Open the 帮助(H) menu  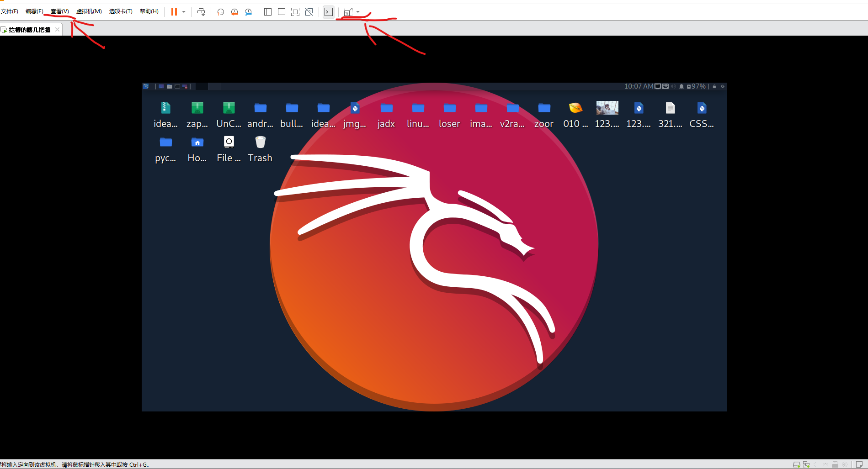tap(149, 11)
